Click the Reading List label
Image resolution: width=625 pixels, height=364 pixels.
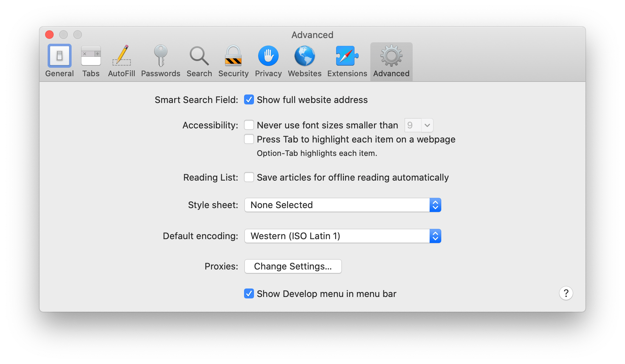click(211, 177)
